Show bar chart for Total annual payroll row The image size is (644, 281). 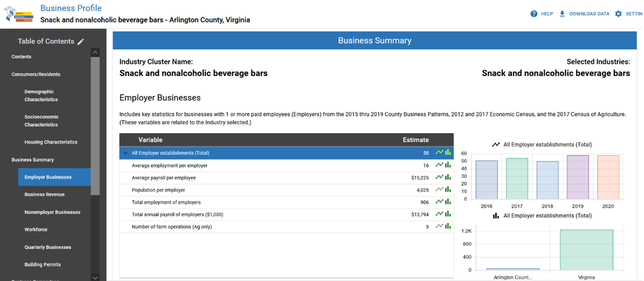tap(448, 215)
